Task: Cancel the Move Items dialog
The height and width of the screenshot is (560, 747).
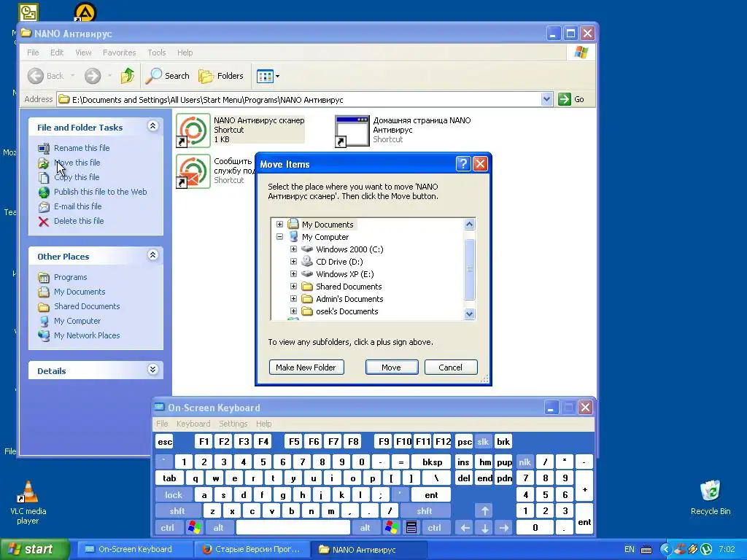Action: [451, 367]
